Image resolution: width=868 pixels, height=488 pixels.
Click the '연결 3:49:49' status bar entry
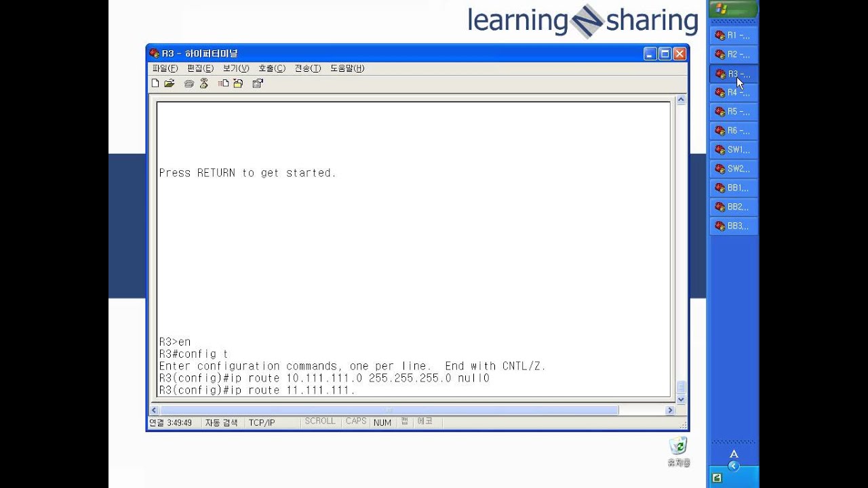click(x=171, y=423)
